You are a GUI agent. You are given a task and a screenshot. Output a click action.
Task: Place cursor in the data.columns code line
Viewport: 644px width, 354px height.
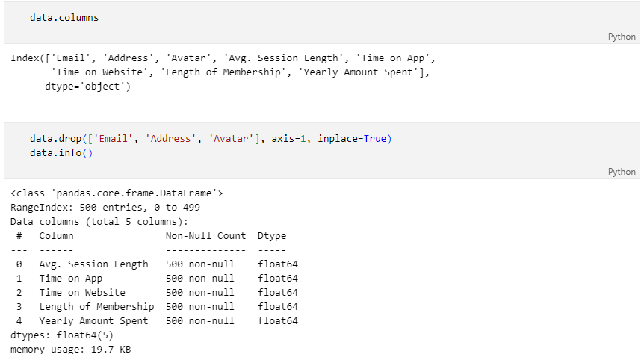pyautogui.click(x=64, y=18)
